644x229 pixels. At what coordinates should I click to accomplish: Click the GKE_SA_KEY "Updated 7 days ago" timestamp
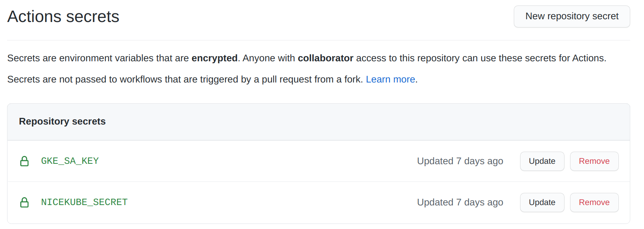click(460, 161)
